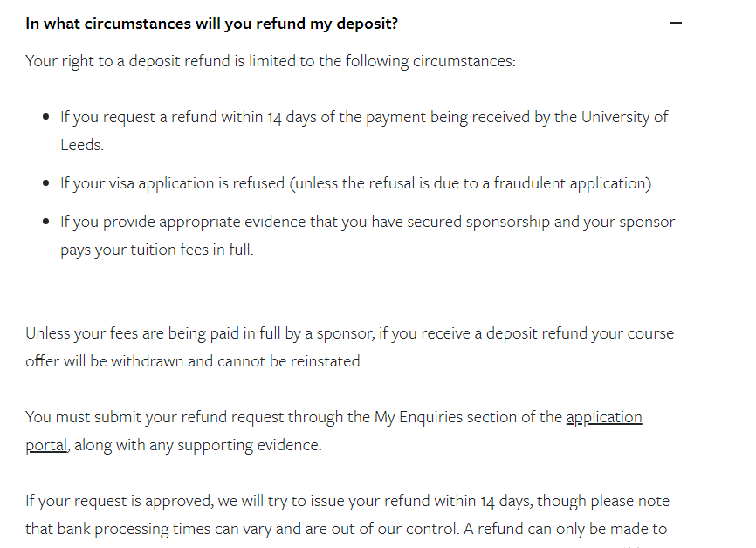Image resolution: width=756 pixels, height=548 pixels.
Task: Click the word 'Leeds.' in the first bullet
Action: 82,145
